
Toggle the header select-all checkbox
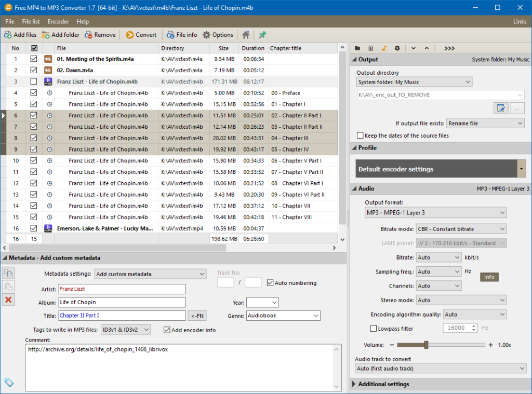coord(34,48)
